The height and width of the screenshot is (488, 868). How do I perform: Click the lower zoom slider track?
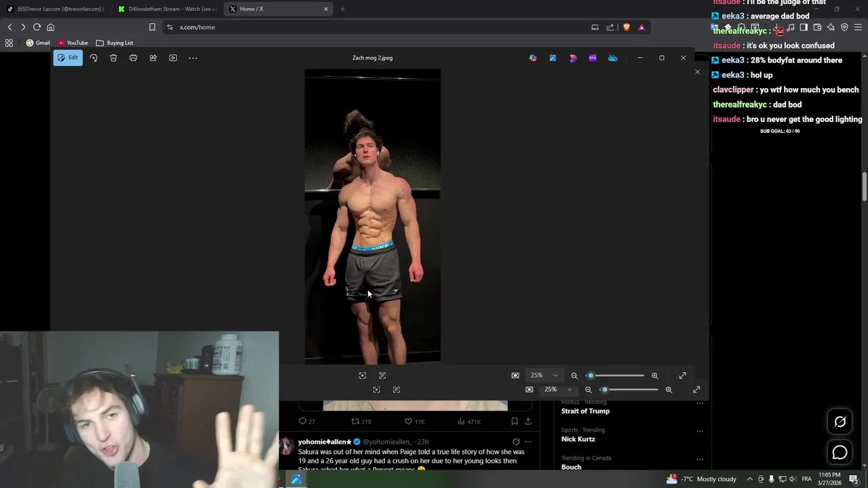[x=630, y=390]
